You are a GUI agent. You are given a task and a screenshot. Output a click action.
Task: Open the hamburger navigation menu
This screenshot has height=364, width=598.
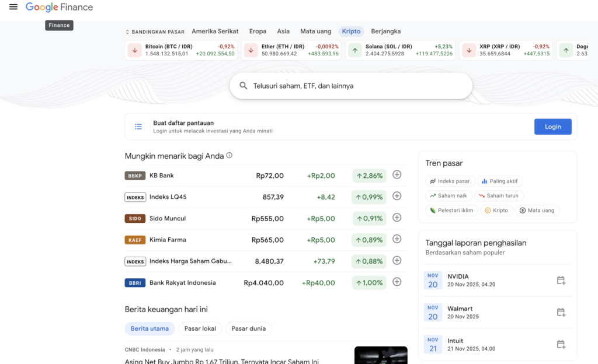tap(13, 7)
